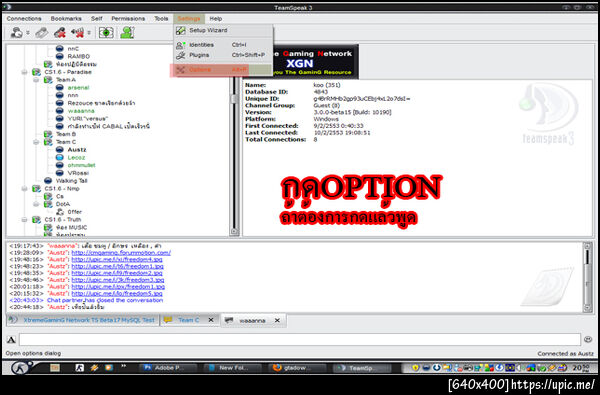The width and height of the screenshot is (600, 395).
Task: Choose Plugins in the Settings menu
Action: pyautogui.click(x=223, y=55)
